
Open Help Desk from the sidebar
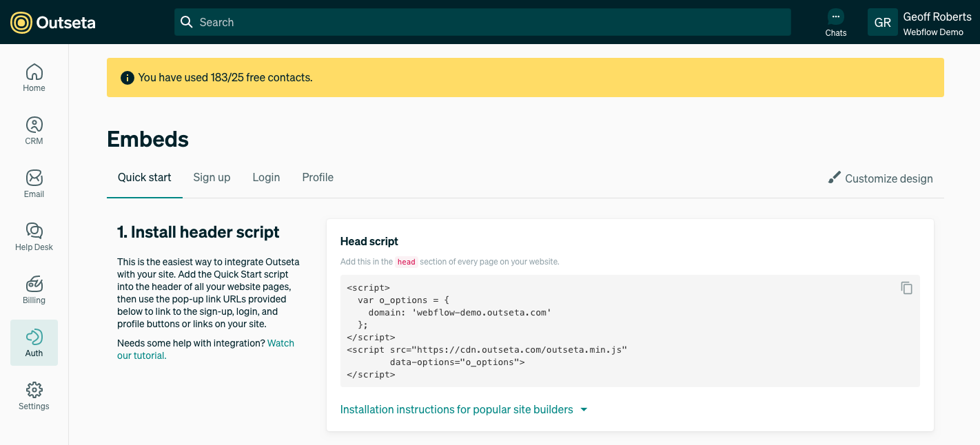[34, 236]
